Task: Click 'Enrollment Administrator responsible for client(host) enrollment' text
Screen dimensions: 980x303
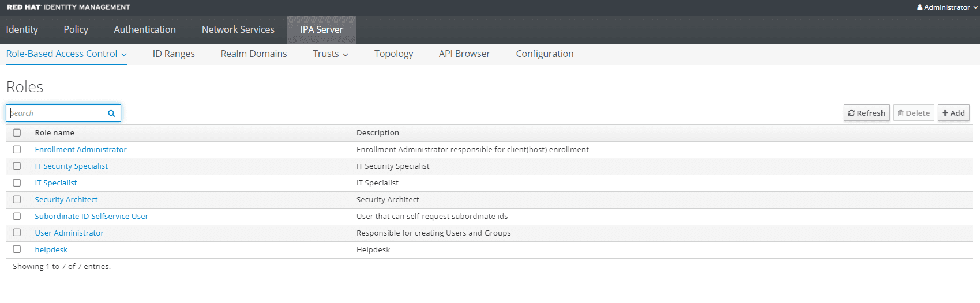Action: pos(472,149)
